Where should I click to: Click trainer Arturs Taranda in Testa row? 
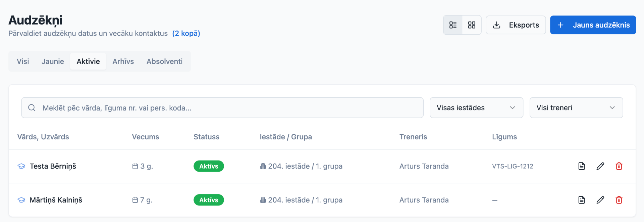pos(424,166)
